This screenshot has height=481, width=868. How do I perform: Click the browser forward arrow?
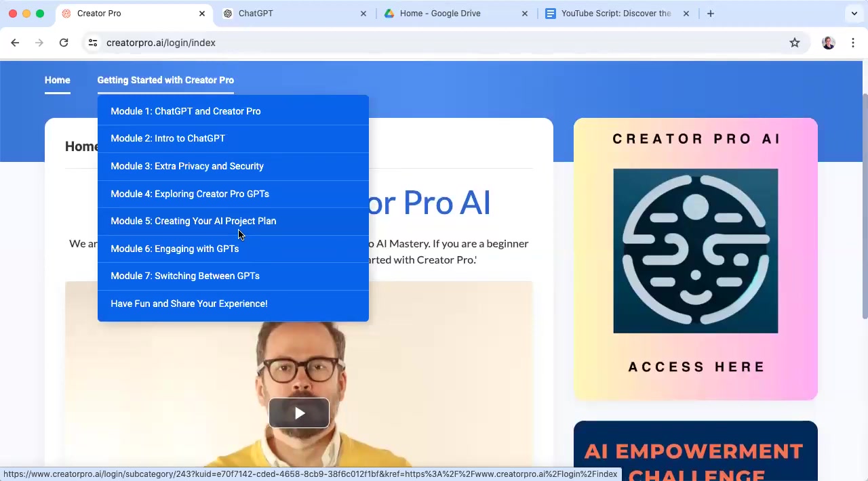pyautogui.click(x=39, y=43)
